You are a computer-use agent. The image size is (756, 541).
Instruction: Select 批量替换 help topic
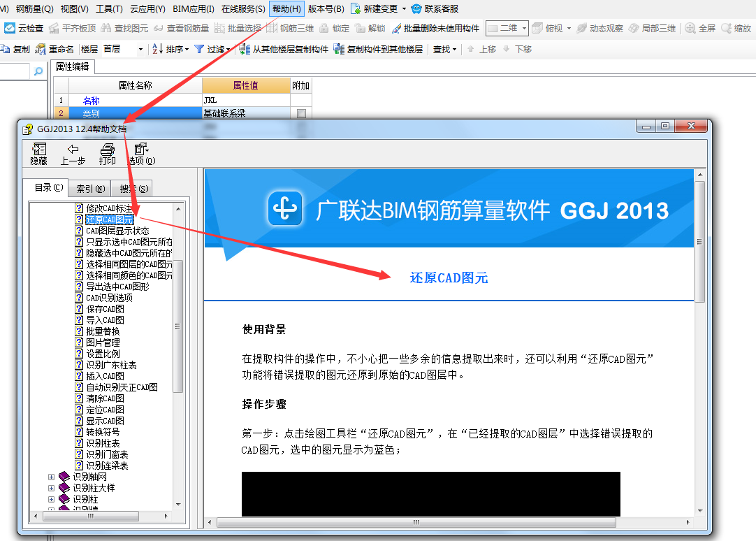103,331
